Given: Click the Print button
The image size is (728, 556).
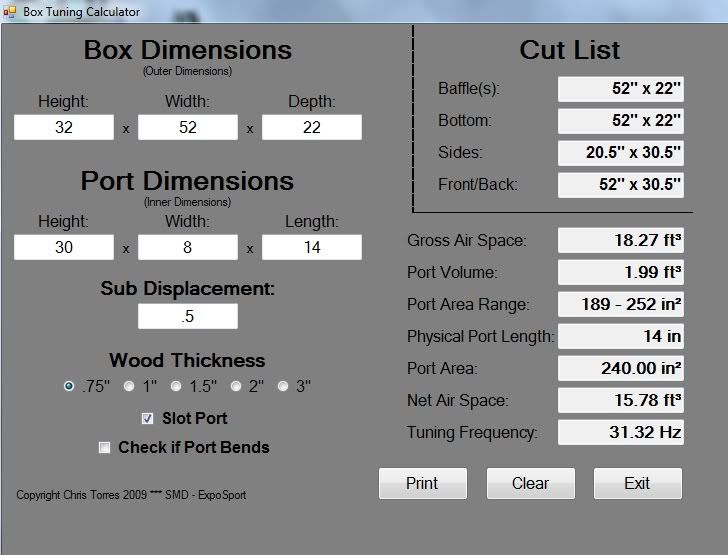Looking at the screenshot, I should click(x=422, y=483).
